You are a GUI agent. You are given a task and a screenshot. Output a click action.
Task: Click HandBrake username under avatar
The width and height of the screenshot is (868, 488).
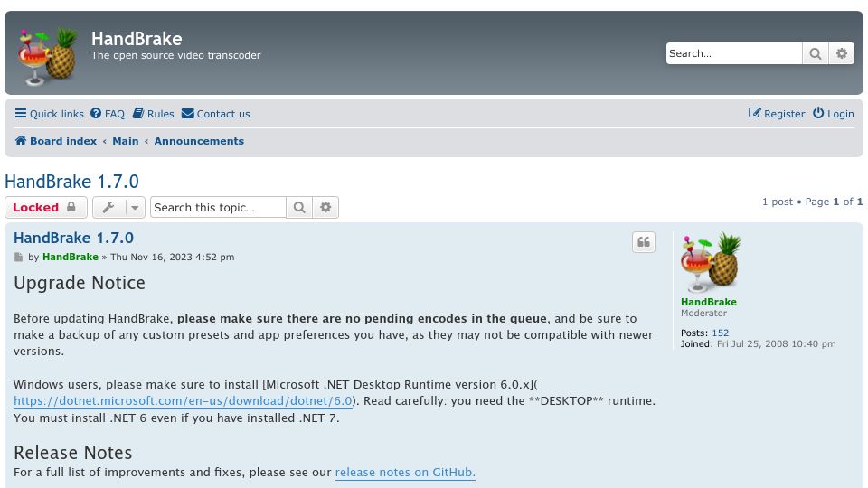click(709, 302)
